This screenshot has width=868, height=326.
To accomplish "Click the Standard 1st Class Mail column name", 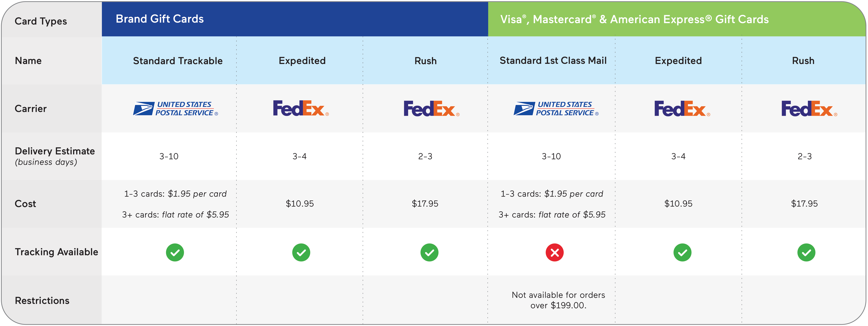I will pos(553,60).
